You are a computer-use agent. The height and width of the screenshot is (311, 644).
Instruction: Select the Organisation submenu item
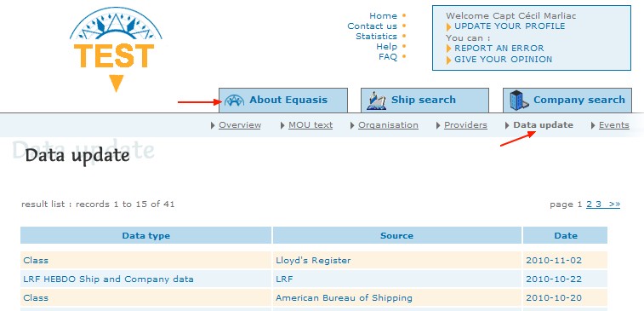coord(388,125)
